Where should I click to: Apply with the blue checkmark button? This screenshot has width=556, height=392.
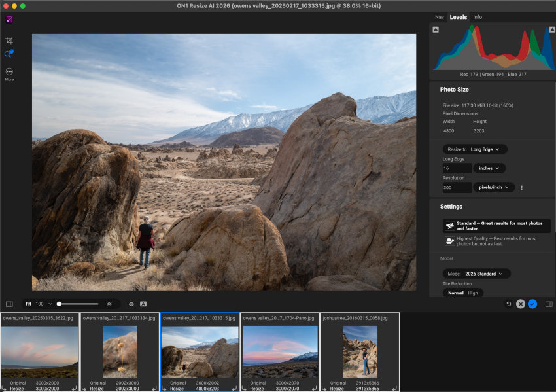532,304
